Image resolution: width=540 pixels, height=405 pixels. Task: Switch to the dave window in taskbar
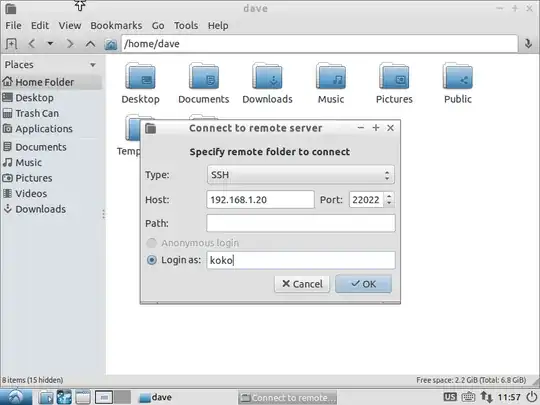coord(155,397)
